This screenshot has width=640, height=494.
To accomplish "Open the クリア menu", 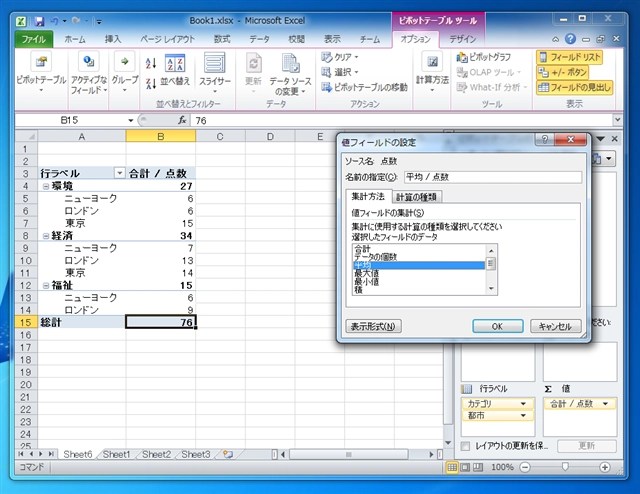I will coord(340,57).
